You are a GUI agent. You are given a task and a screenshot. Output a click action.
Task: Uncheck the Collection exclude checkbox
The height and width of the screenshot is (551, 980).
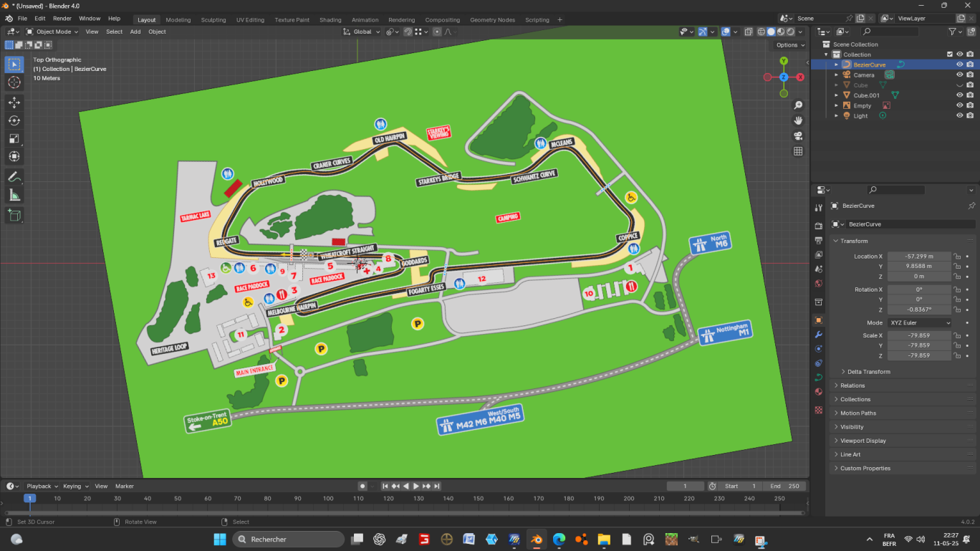tap(950, 54)
